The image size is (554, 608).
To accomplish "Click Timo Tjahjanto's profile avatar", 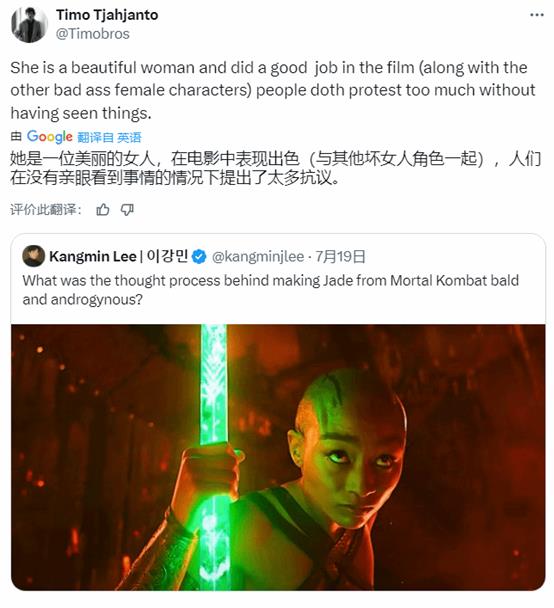I will (29, 24).
